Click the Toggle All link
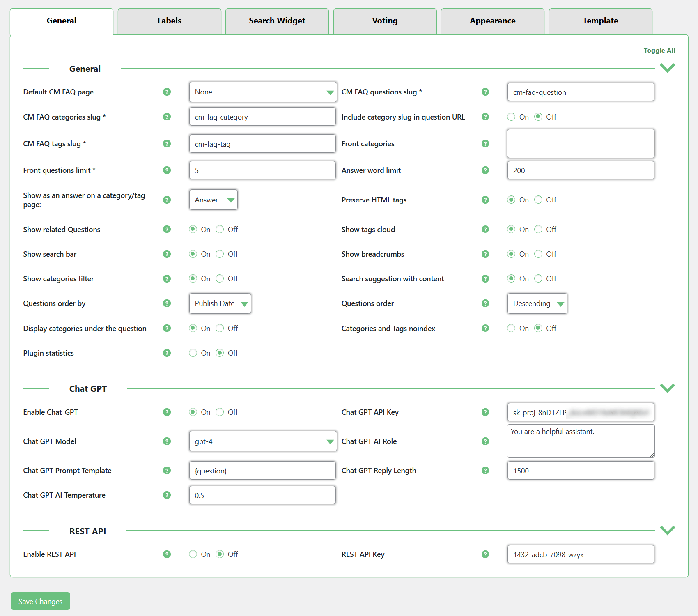 659,51
